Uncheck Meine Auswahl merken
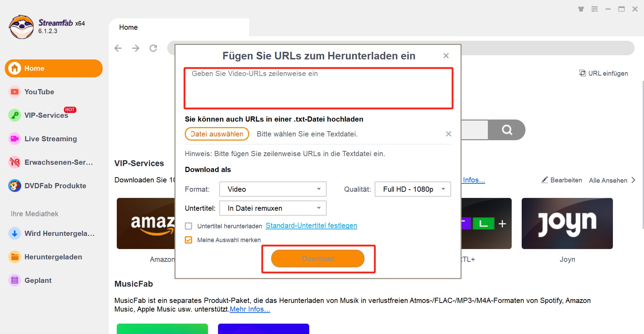The image size is (644, 334). point(188,240)
